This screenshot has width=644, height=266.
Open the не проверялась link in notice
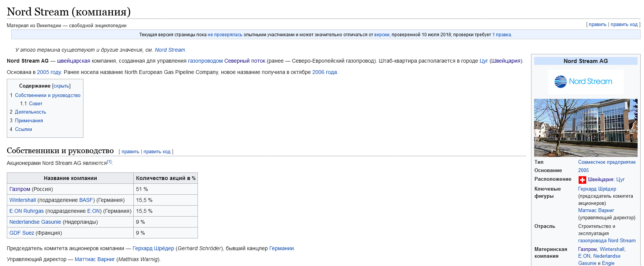click(225, 35)
